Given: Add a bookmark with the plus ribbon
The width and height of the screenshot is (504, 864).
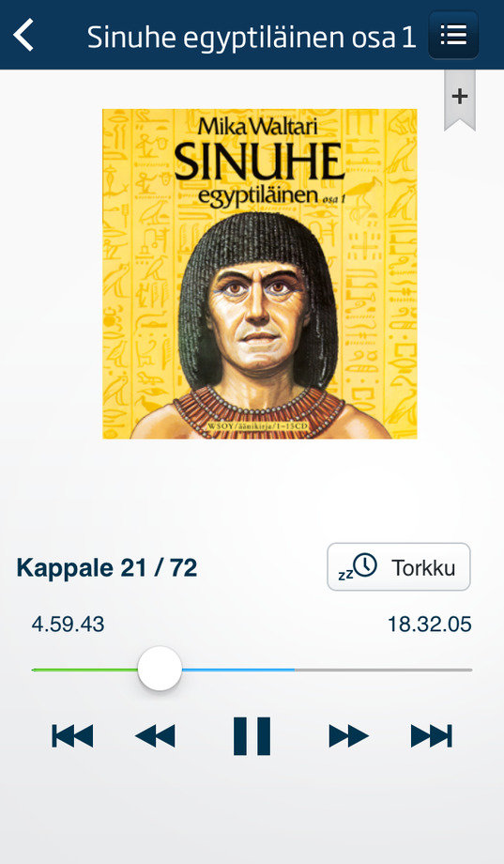Looking at the screenshot, I should click(x=459, y=100).
